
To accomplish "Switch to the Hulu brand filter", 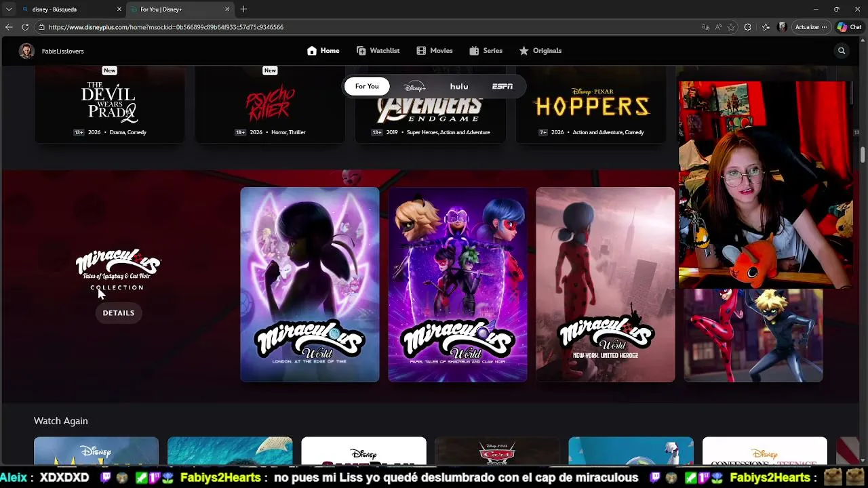I will coord(459,86).
